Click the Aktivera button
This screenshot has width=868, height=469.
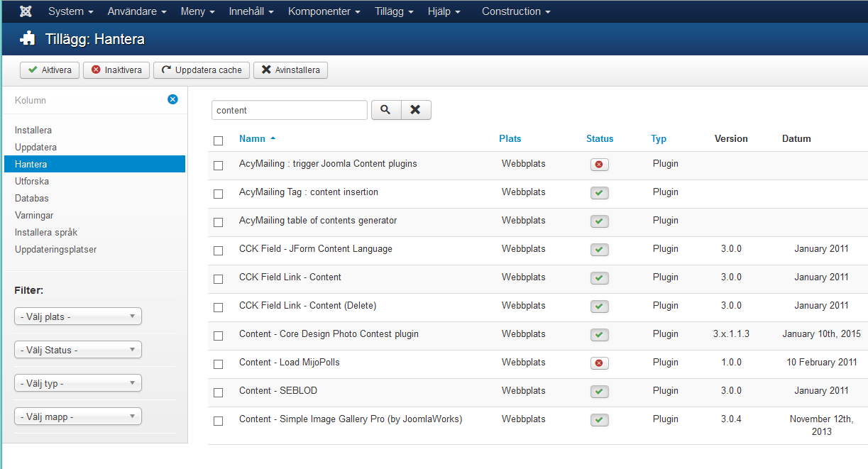[x=50, y=70]
